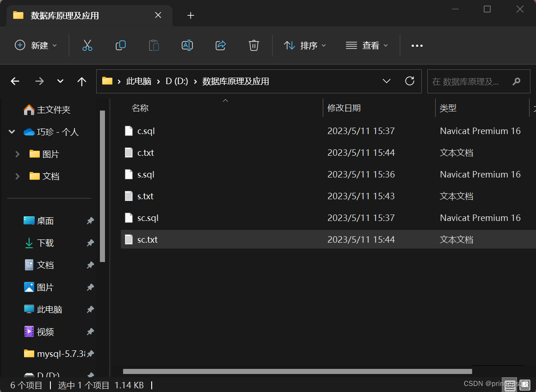Viewport: 536px width, 392px height.
Task: Cut the selected file using the scissors icon
Action: click(x=86, y=45)
